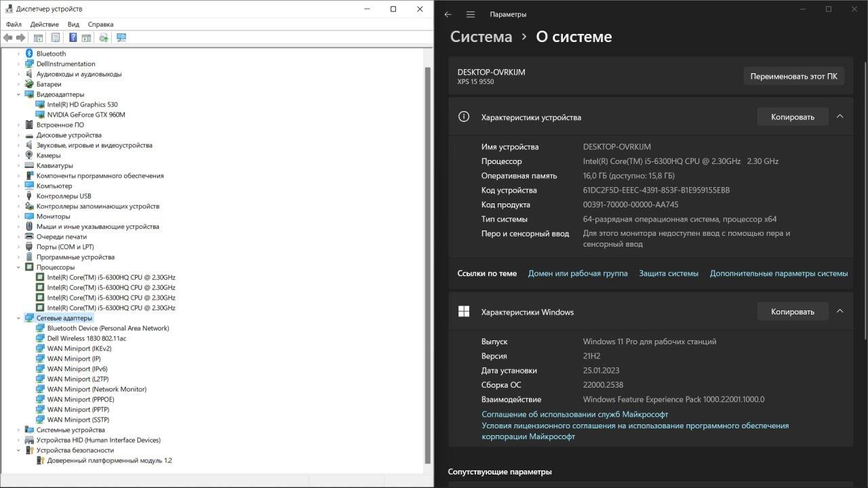Collapse Характеристики устройства section chevron
Image resolution: width=868 pixels, height=488 pixels.
coord(840,117)
